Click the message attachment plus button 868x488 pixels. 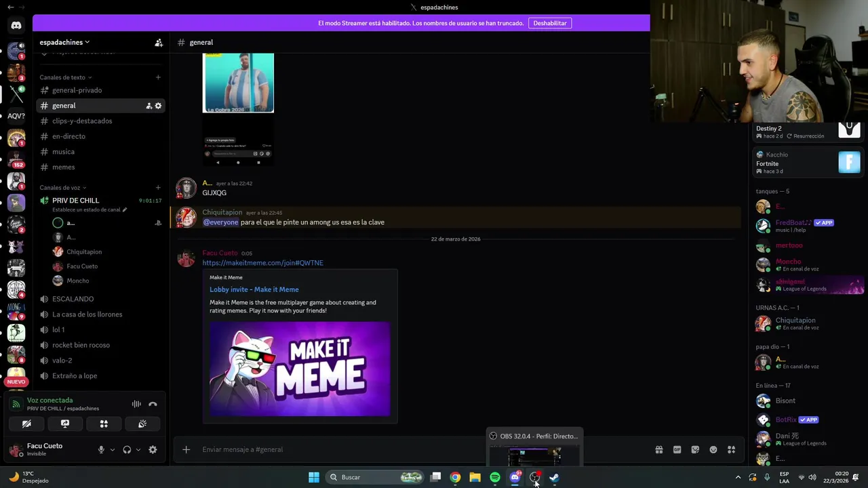(186, 449)
